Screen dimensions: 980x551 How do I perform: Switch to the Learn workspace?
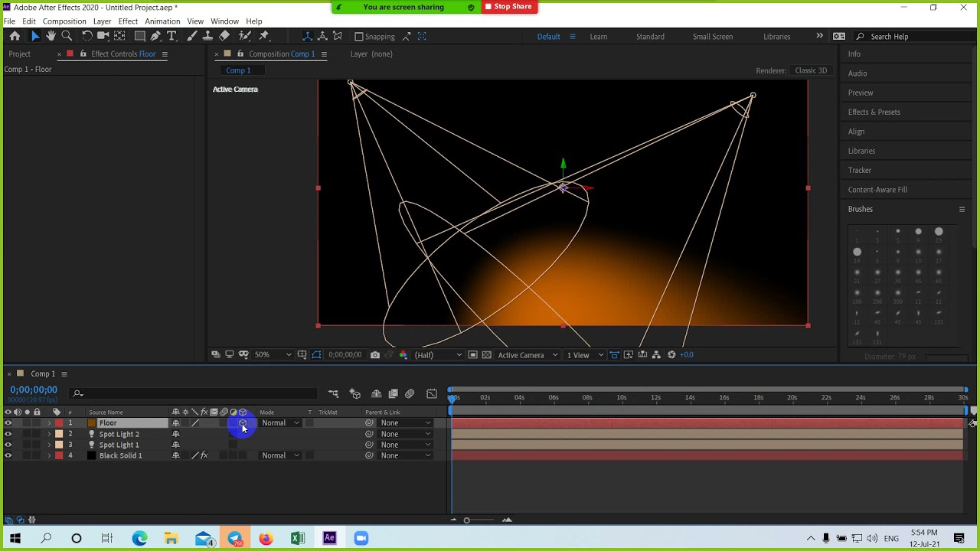(599, 36)
